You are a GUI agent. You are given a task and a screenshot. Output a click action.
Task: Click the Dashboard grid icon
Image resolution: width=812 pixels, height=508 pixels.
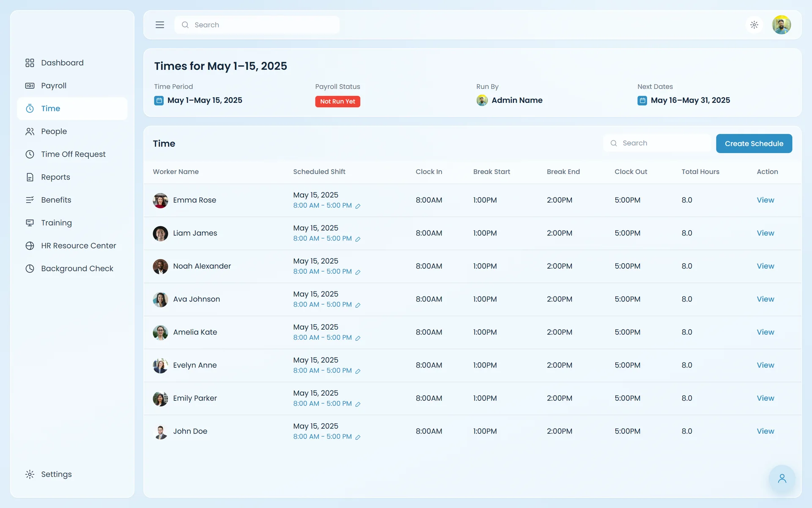click(30, 63)
